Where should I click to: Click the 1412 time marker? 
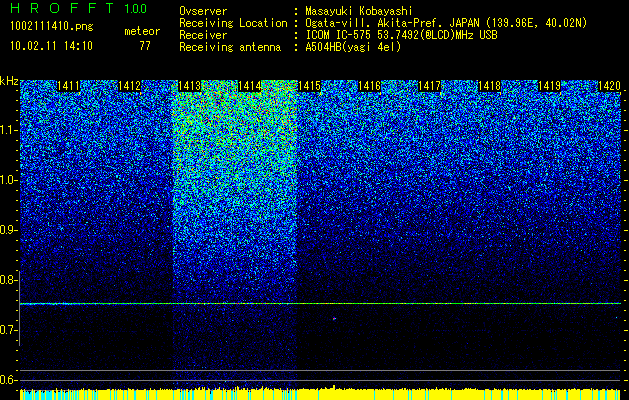(129, 86)
